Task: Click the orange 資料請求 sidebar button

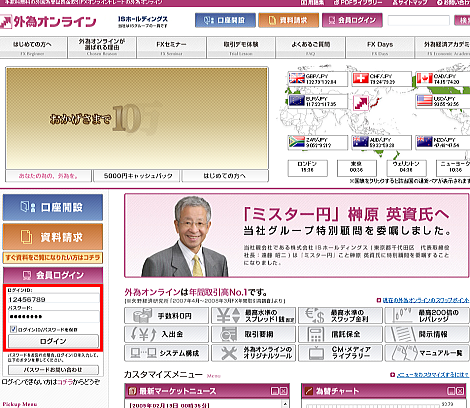Action: (x=53, y=237)
